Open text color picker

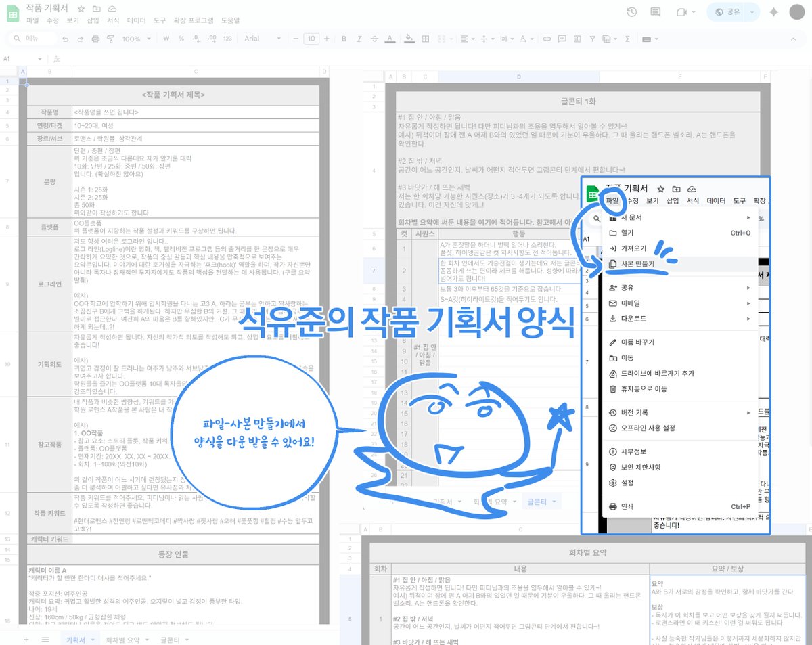click(390, 39)
